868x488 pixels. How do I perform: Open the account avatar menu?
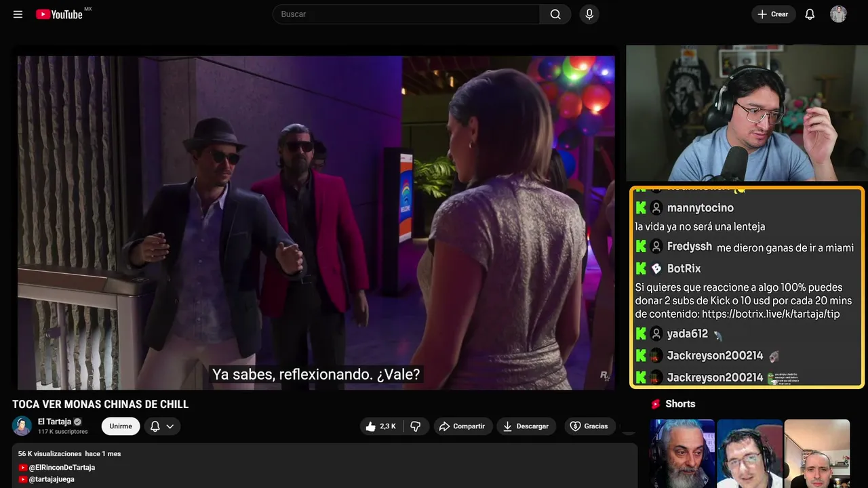pyautogui.click(x=839, y=14)
